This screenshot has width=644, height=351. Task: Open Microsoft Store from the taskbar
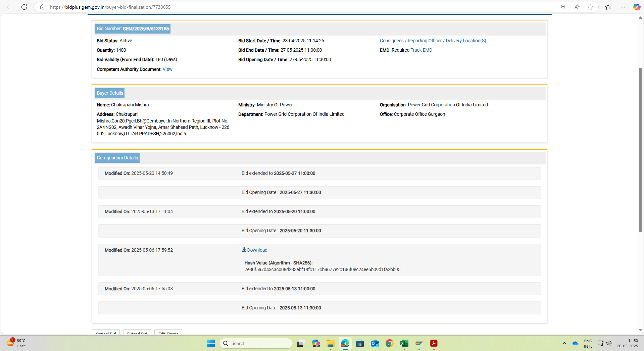click(360, 343)
